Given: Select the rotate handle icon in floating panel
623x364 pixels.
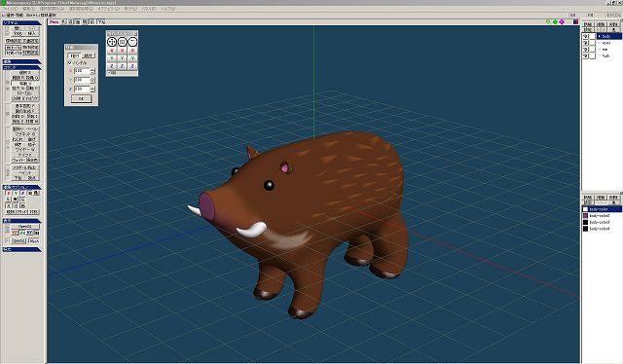Looking at the screenshot, I should pos(132,41).
